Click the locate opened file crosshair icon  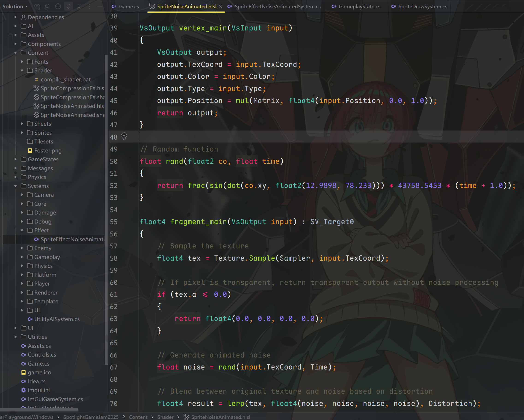58,6
